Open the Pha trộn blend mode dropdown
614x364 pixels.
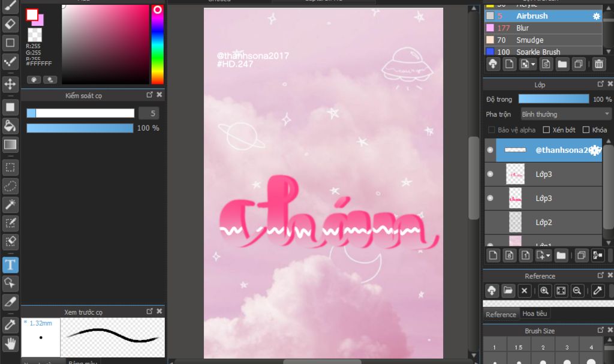tap(565, 114)
